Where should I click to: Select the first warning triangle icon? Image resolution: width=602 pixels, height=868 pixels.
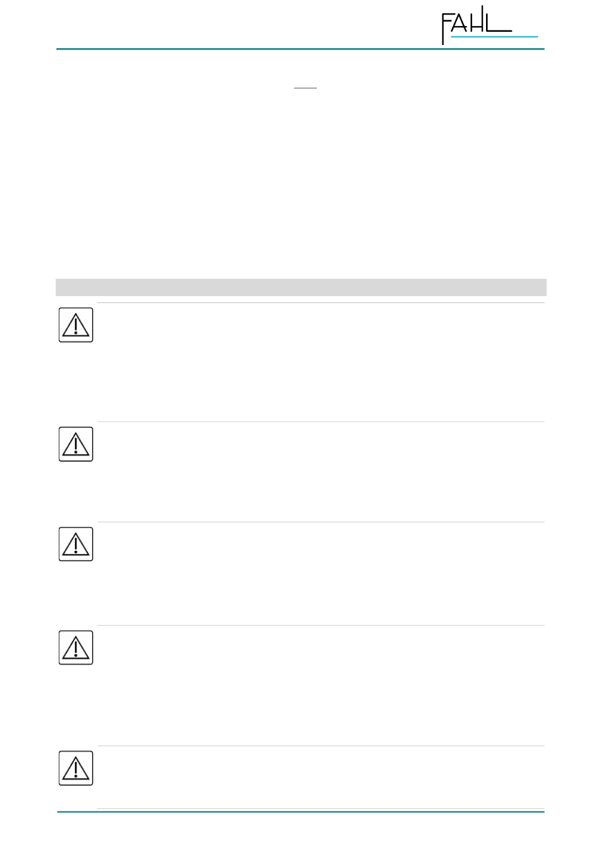click(x=76, y=325)
